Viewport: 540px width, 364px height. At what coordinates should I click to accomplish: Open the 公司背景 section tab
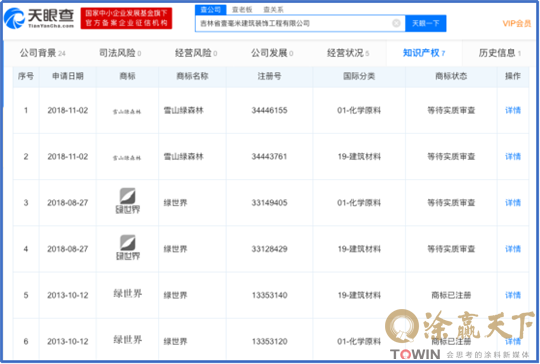pos(42,53)
